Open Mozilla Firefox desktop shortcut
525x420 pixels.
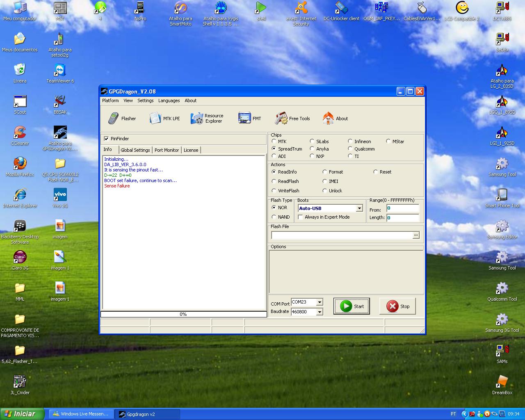click(20, 167)
